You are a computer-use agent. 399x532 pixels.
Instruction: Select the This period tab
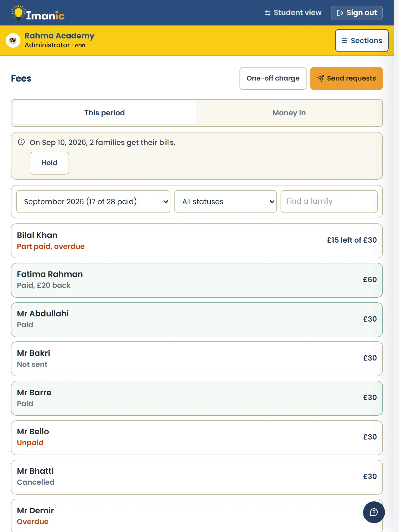105,113
